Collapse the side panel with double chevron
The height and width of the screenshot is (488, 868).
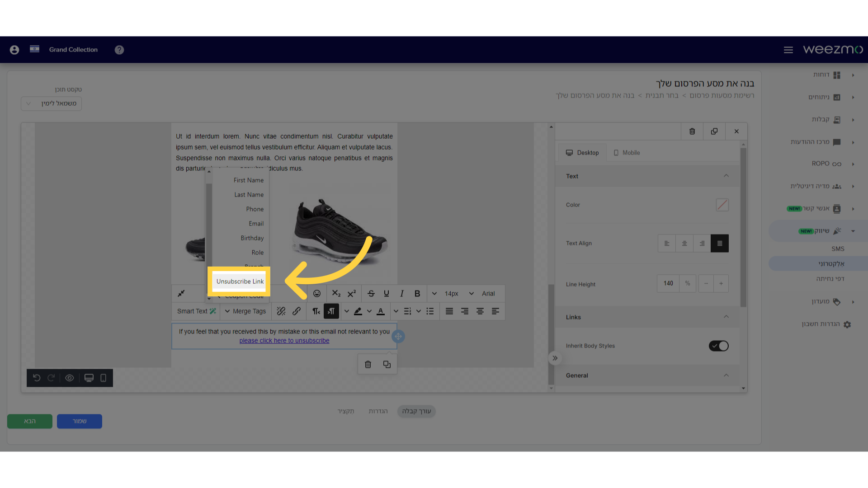[555, 358]
